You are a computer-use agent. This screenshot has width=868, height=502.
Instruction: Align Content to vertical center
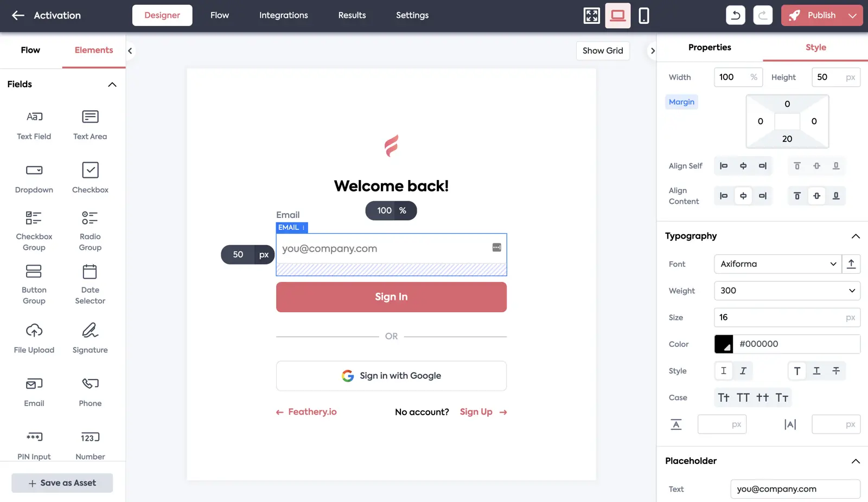coord(816,196)
